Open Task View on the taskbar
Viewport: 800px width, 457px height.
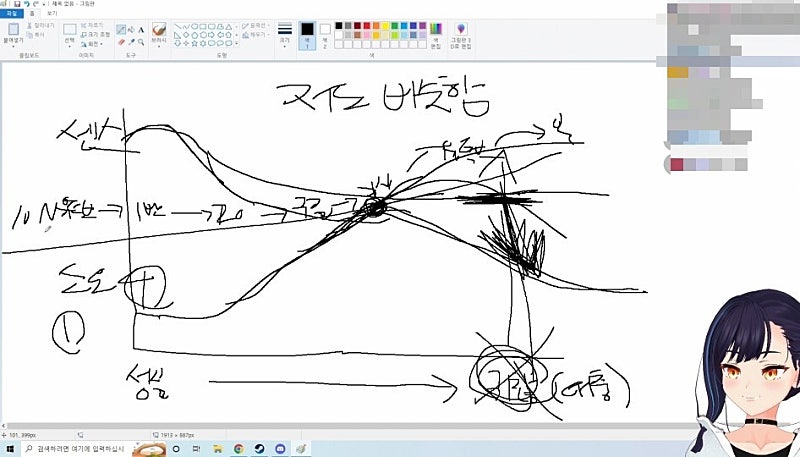pos(196,449)
